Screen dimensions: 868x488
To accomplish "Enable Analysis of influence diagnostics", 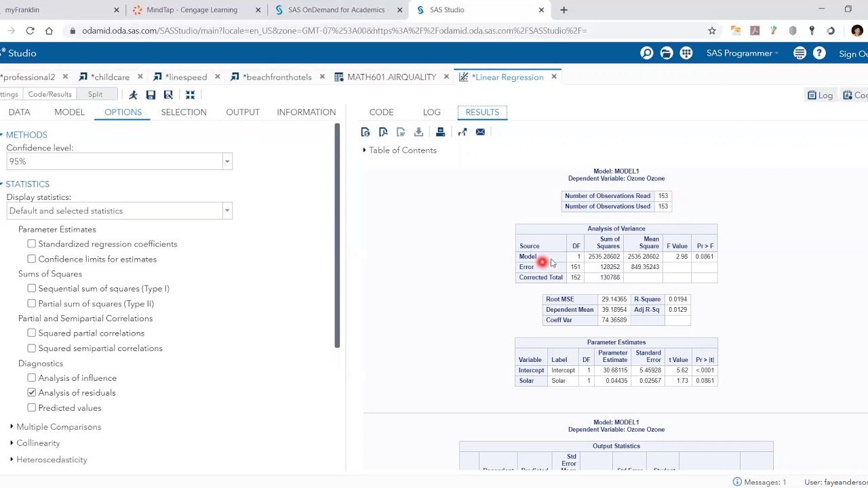I will (x=32, y=378).
